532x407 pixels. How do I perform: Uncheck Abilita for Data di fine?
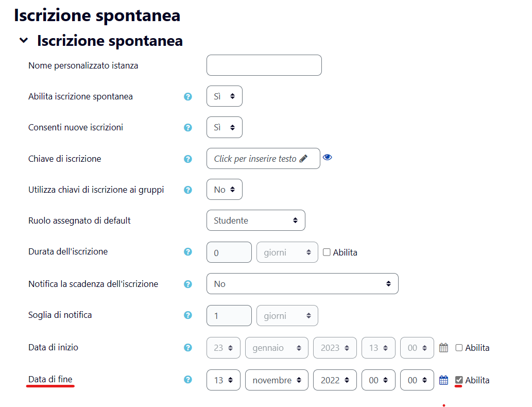click(x=459, y=380)
